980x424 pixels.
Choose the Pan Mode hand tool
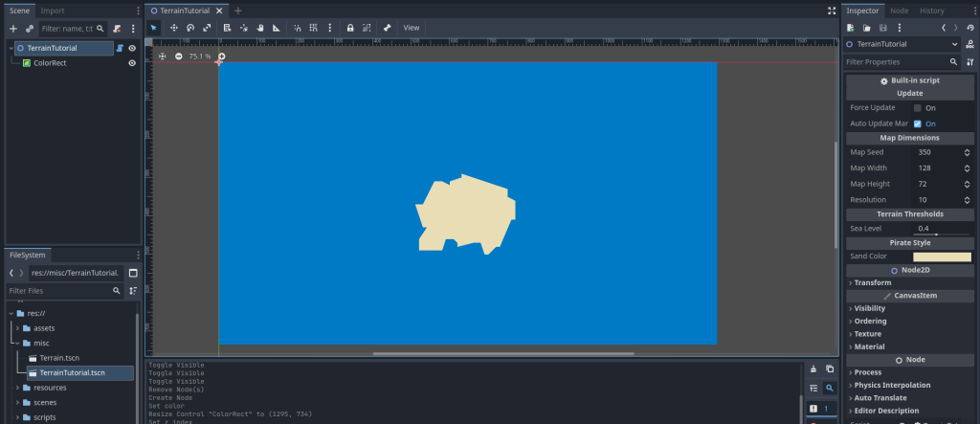[259, 28]
